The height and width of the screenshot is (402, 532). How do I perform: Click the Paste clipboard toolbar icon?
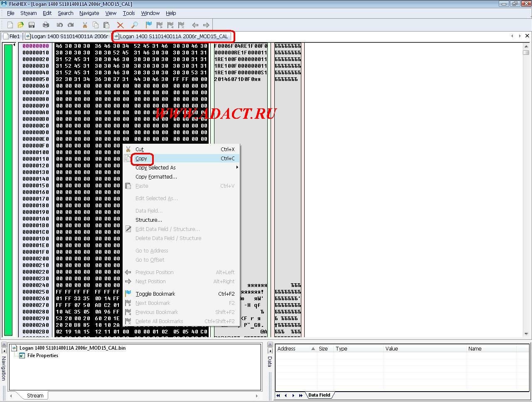coord(106,25)
